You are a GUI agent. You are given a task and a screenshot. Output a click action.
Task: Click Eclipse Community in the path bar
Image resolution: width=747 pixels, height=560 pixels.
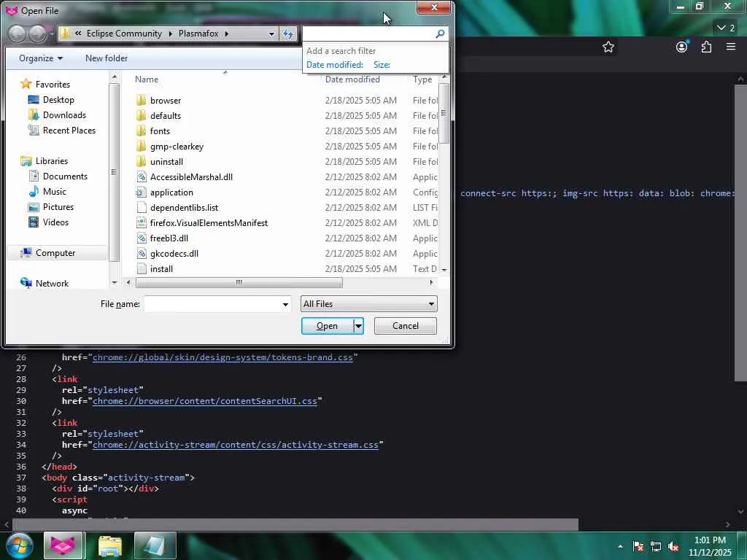(x=124, y=34)
